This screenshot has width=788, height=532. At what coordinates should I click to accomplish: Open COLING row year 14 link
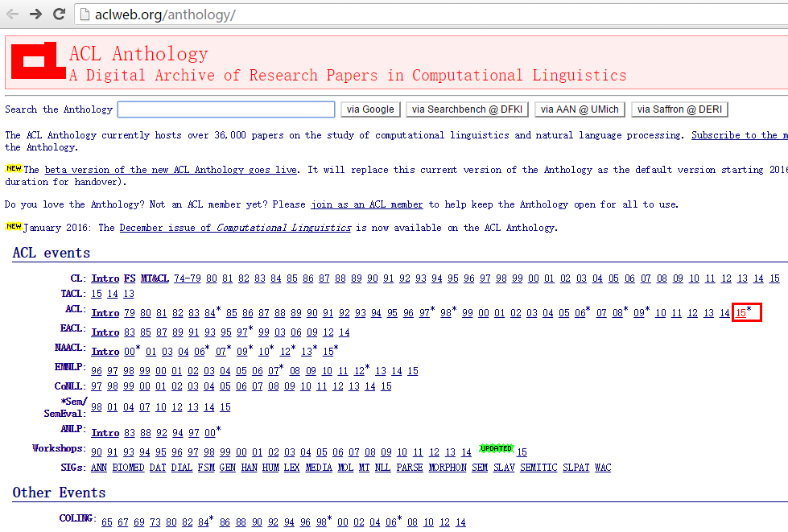click(x=460, y=522)
